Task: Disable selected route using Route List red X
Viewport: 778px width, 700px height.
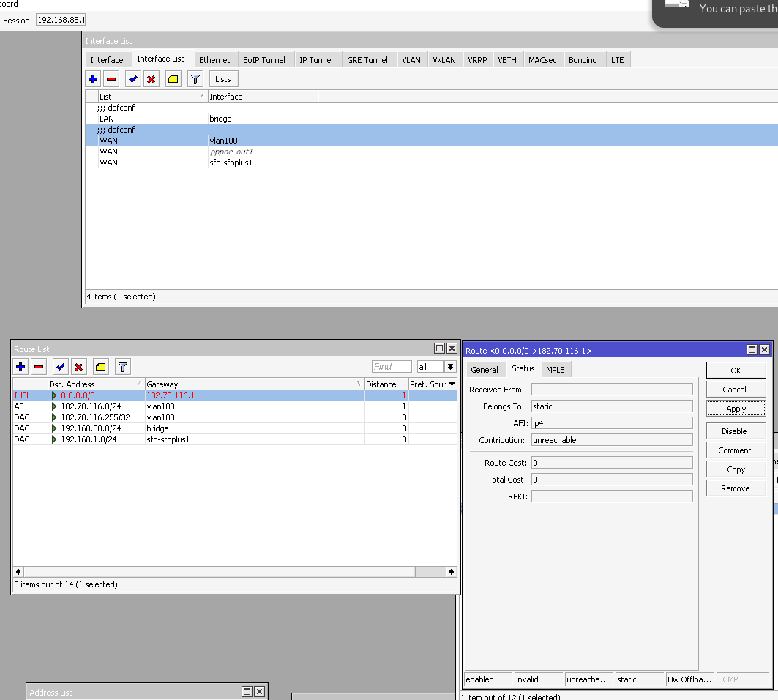Action: [x=79, y=367]
